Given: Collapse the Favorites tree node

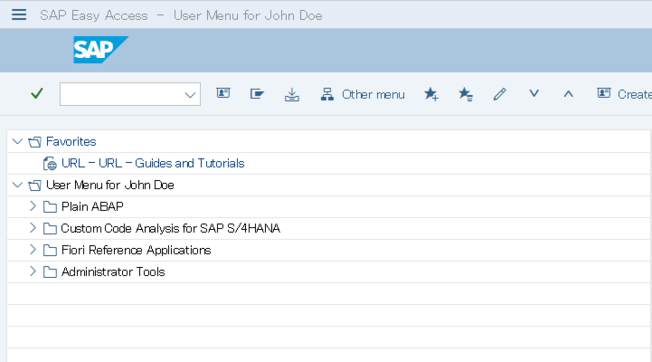Looking at the screenshot, I should click(x=17, y=141).
